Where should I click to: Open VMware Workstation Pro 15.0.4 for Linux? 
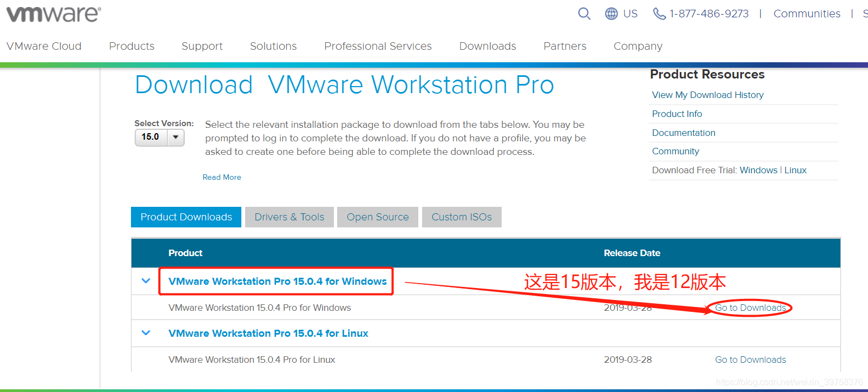(x=268, y=333)
